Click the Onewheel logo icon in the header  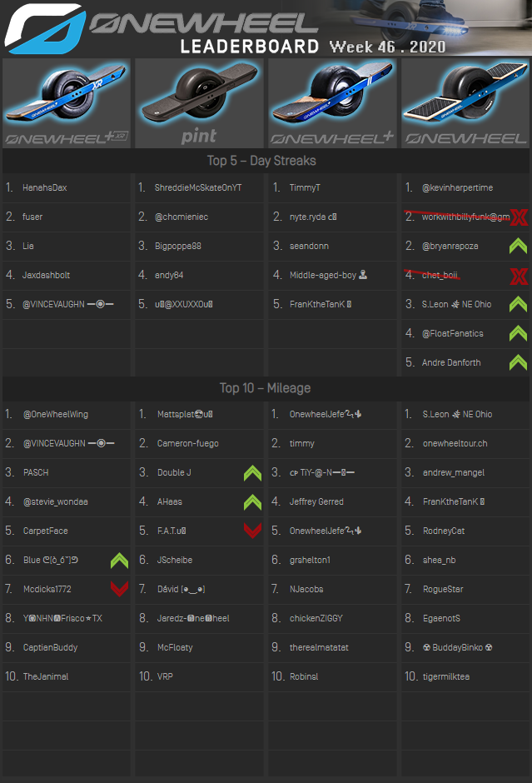click(x=43, y=28)
